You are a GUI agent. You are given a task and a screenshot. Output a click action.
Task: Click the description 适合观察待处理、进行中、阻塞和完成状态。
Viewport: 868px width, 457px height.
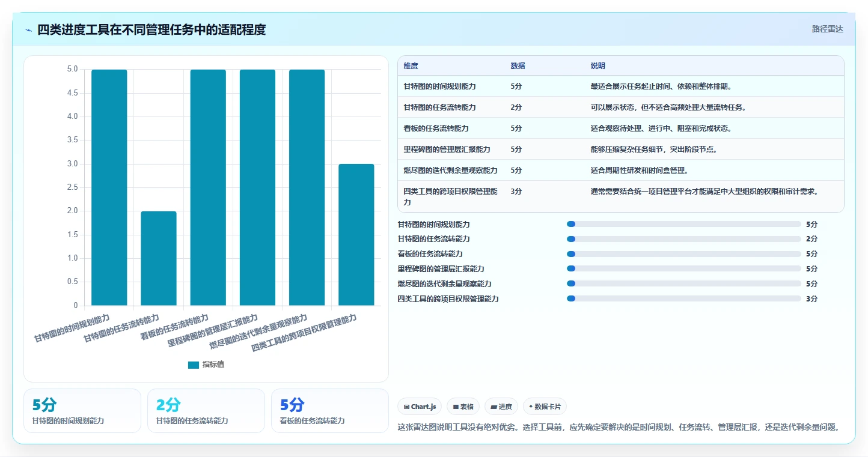pyautogui.click(x=661, y=129)
